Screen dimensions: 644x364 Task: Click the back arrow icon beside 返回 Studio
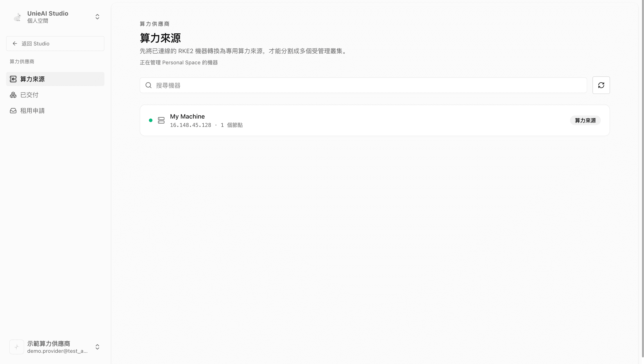tap(15, 43)
